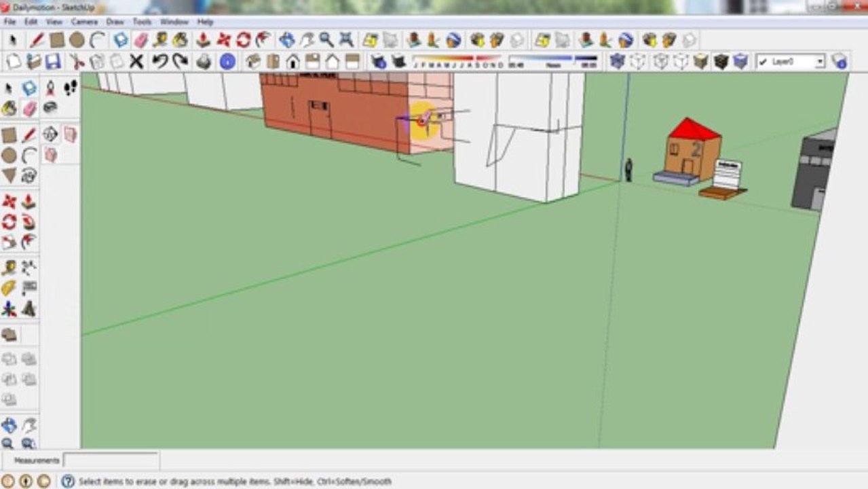The image size is (868, 489).
Task: Open the Help menu
Action: [205, 22]
